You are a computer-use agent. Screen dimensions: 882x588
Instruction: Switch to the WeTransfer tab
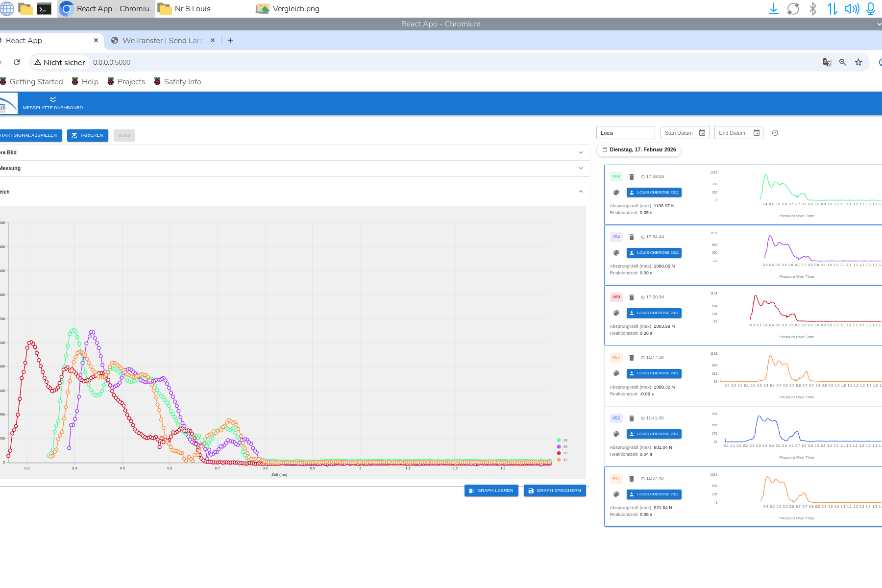(x=162, y=41)
